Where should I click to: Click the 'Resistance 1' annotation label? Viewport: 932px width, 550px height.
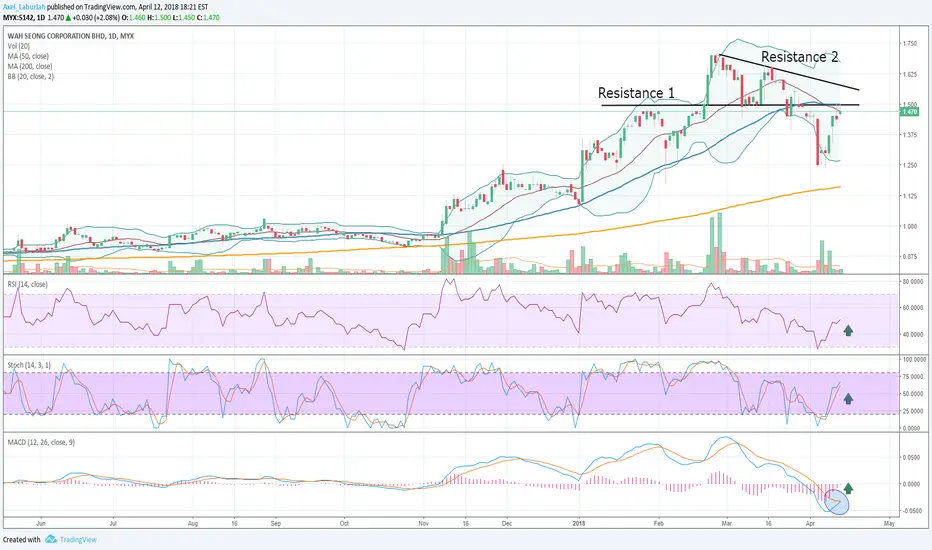[x=637, y=93]
